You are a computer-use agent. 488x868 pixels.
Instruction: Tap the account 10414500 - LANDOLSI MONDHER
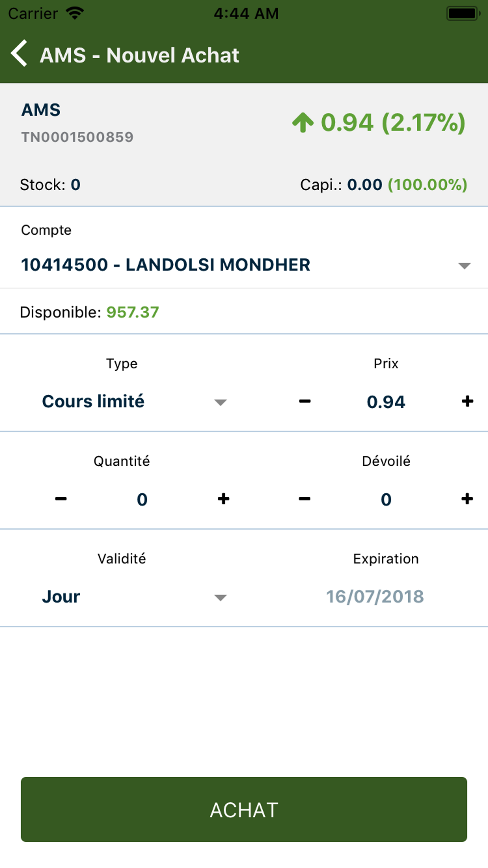165,265
